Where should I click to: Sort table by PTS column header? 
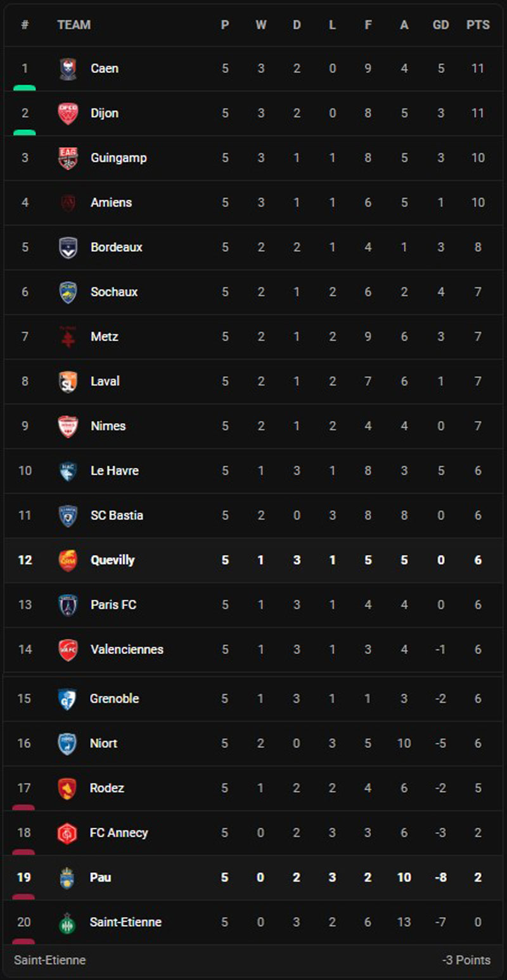coord(478,25)
